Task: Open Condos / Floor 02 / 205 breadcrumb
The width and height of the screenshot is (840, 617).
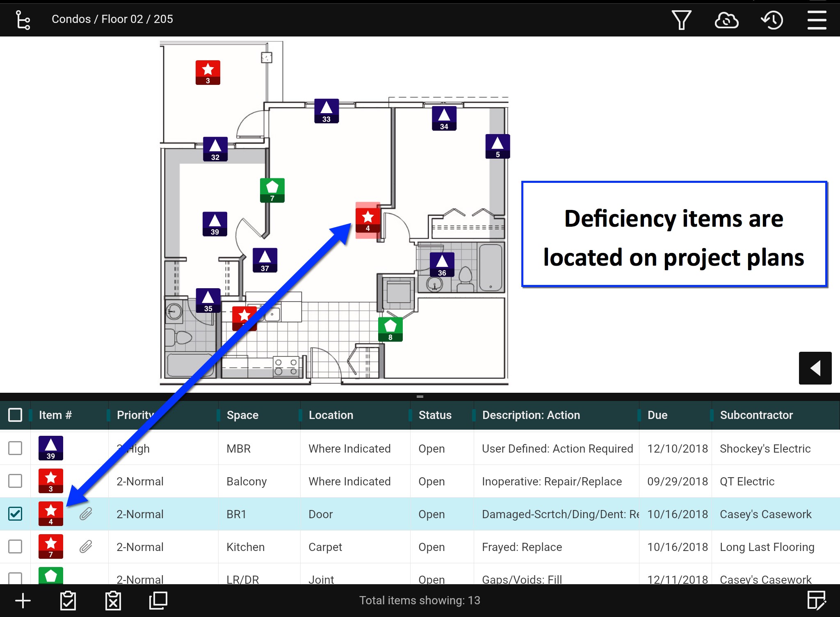Action: (x=112, y=19)
